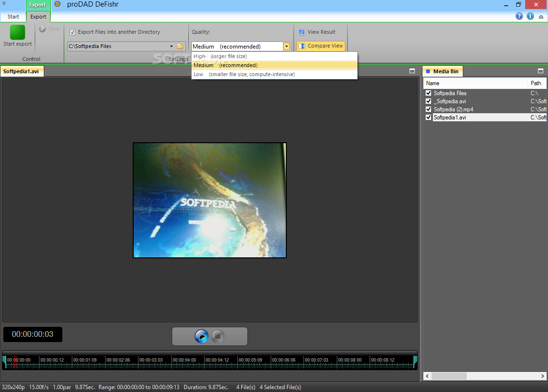Open the Help question mark icon
The height and width of the screenshot is (392, 548).
[519, 16]
